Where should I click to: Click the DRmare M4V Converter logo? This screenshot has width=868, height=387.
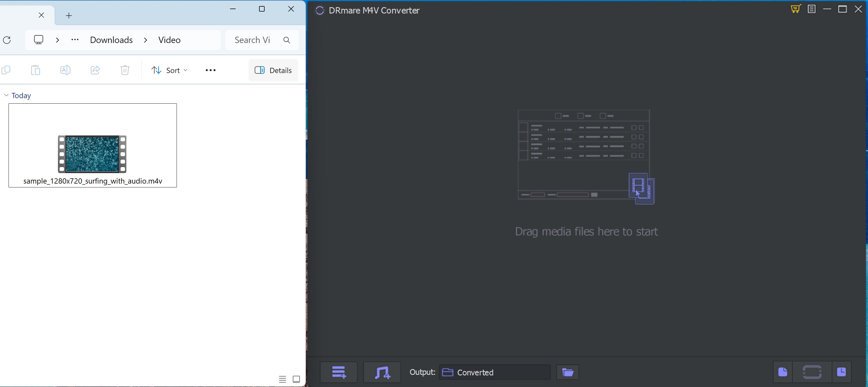(x=320, y=10)
